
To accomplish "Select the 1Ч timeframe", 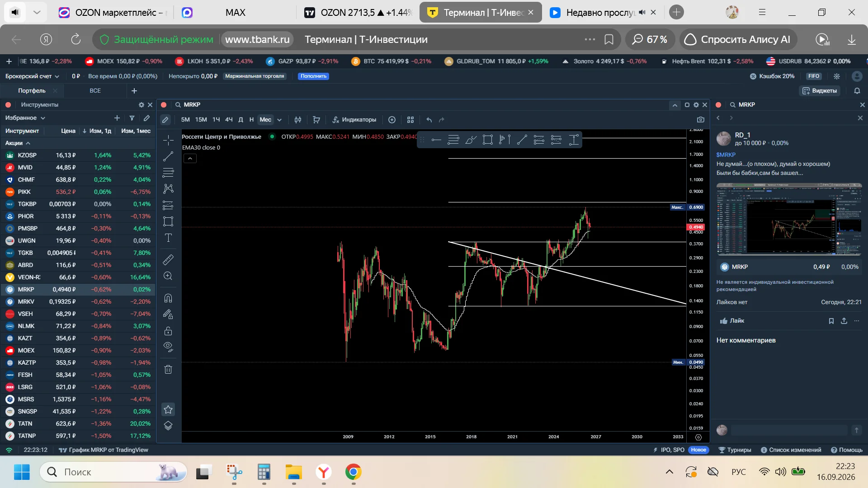I will [216, 120].
